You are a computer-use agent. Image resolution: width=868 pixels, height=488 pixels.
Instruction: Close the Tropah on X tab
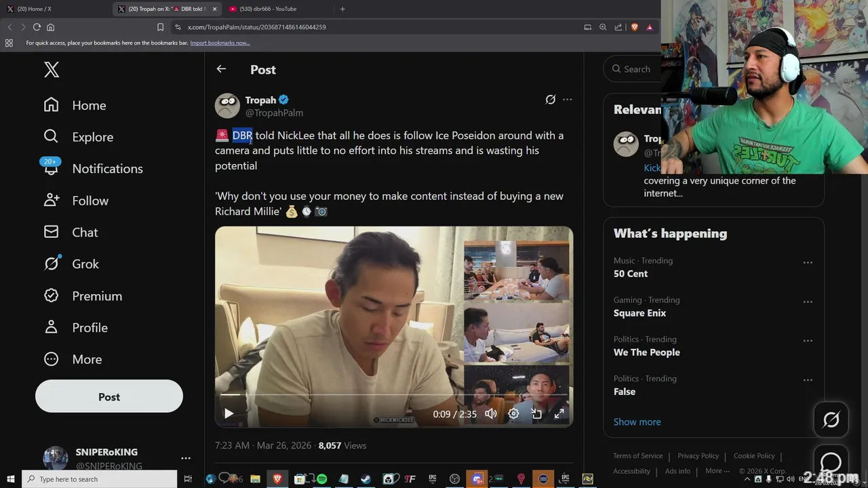pyautogui.click(x=215, y=9)
